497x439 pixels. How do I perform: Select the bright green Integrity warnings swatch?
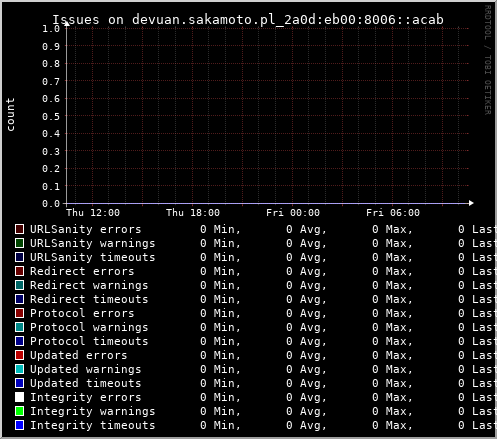tap(20, 411)
